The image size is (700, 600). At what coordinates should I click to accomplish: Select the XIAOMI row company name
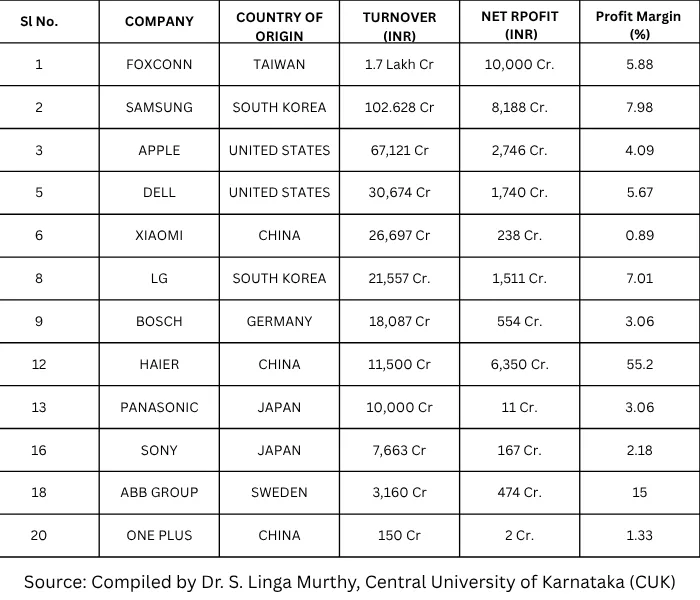point(159,235)
